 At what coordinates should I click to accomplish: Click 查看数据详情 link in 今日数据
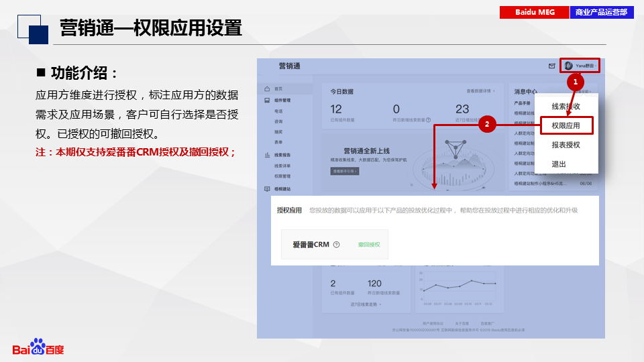coord(480,91)
